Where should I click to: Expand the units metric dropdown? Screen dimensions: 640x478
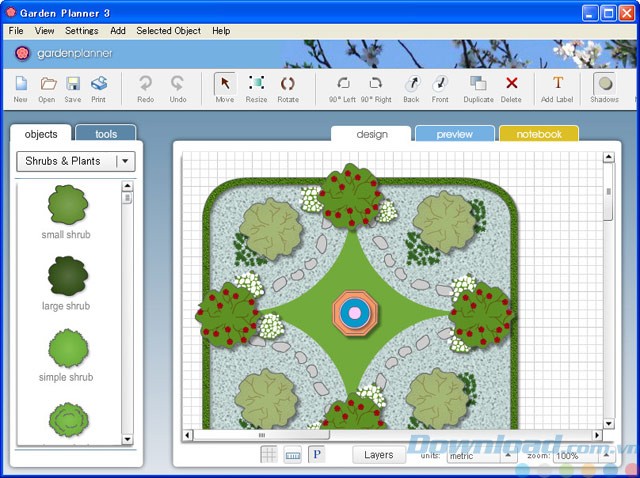tap(507, 456)
